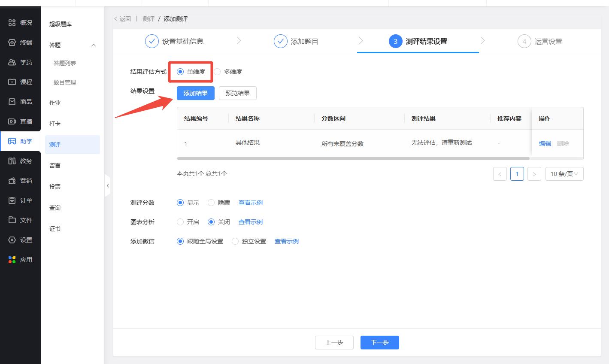Click the colorful 应用 apps icon
The image size is (609, 364).
[x=12, y=260]
